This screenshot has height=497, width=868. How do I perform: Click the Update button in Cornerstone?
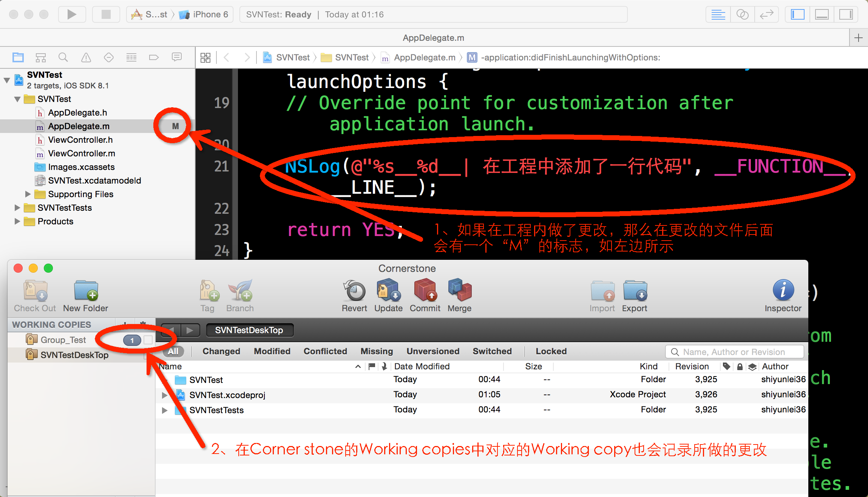[x=388, y=296]
